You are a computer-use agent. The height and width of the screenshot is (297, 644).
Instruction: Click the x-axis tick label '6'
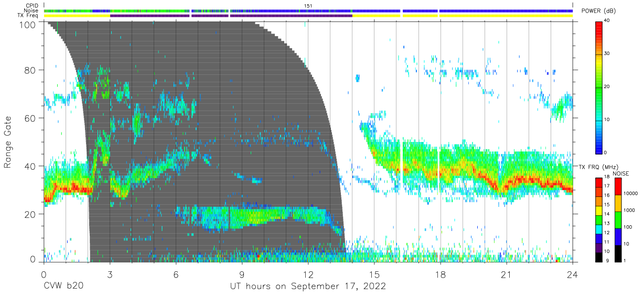[176, 274]
